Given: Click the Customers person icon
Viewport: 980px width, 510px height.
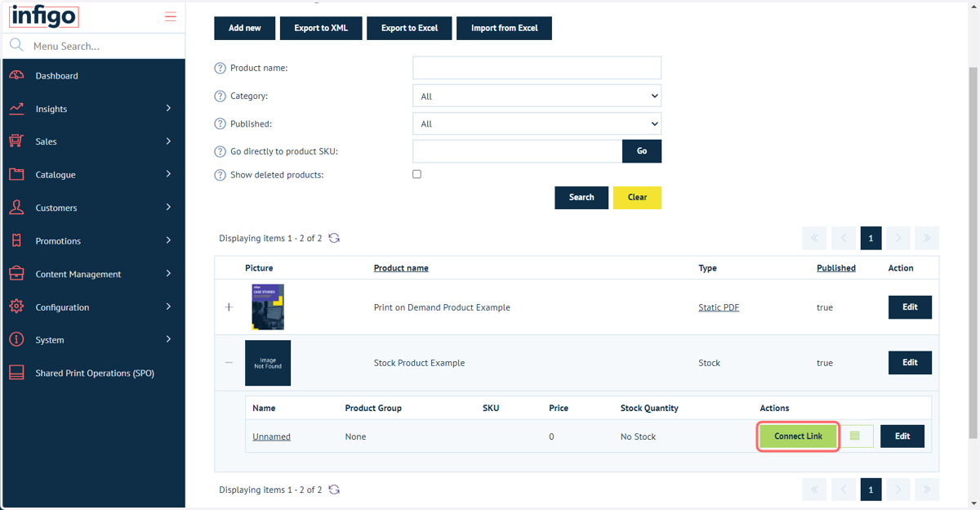Looking at the screenshot, I should 16,208.
